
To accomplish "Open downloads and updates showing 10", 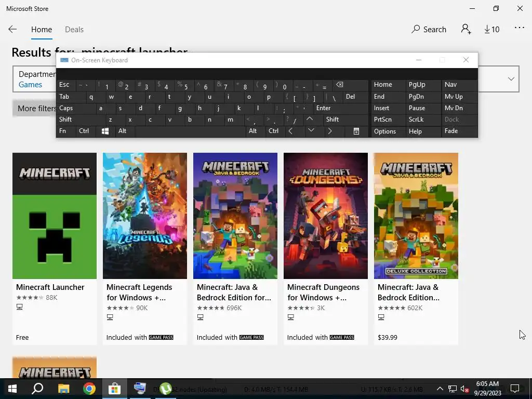I will click(491, 30).
